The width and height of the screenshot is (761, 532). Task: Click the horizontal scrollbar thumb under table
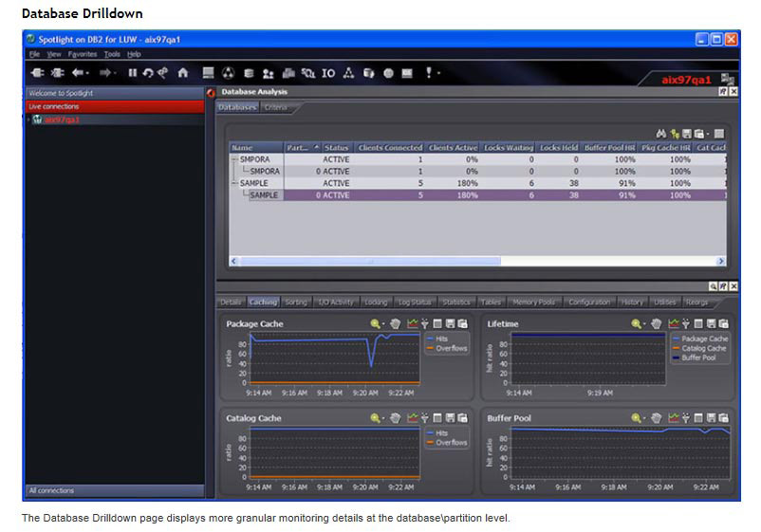[370, 261]
